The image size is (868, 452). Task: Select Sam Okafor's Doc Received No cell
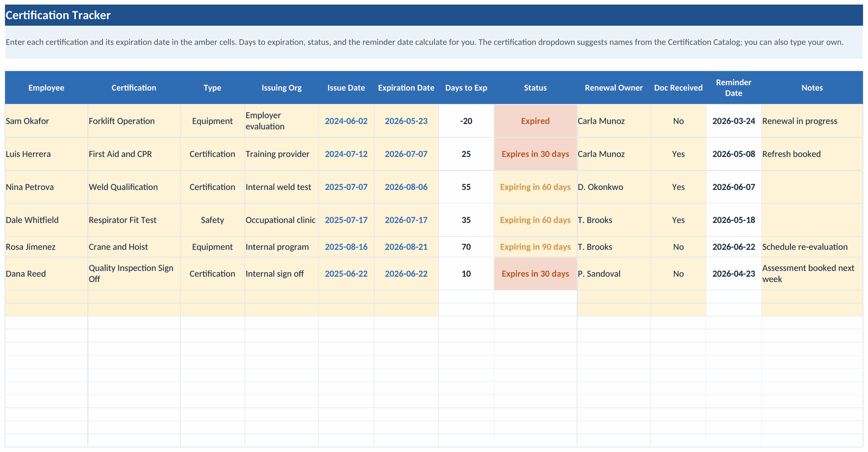point(678,121)
